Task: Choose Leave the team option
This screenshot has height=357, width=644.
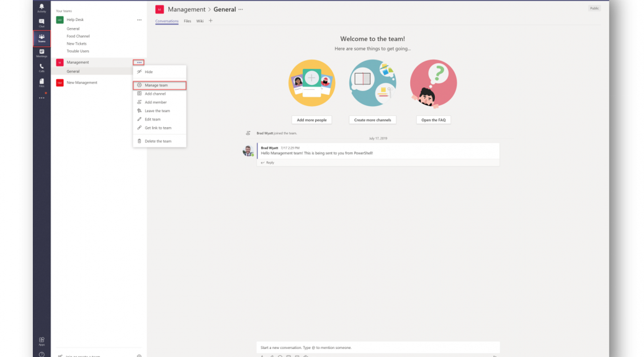Action: (159, 111)
